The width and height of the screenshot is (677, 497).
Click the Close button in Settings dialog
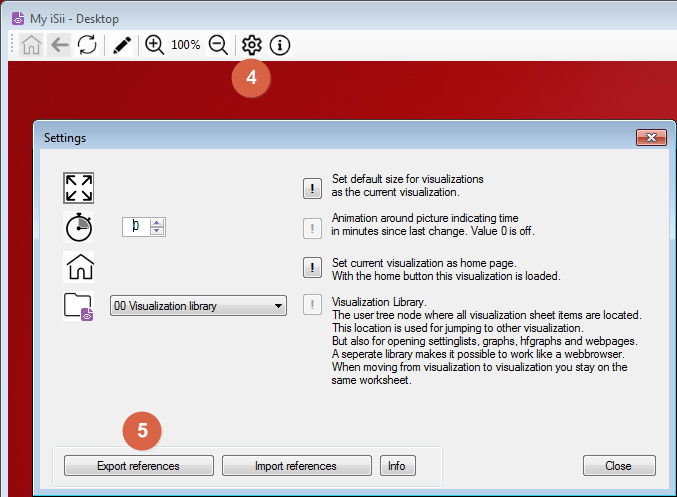click(619, 466)
